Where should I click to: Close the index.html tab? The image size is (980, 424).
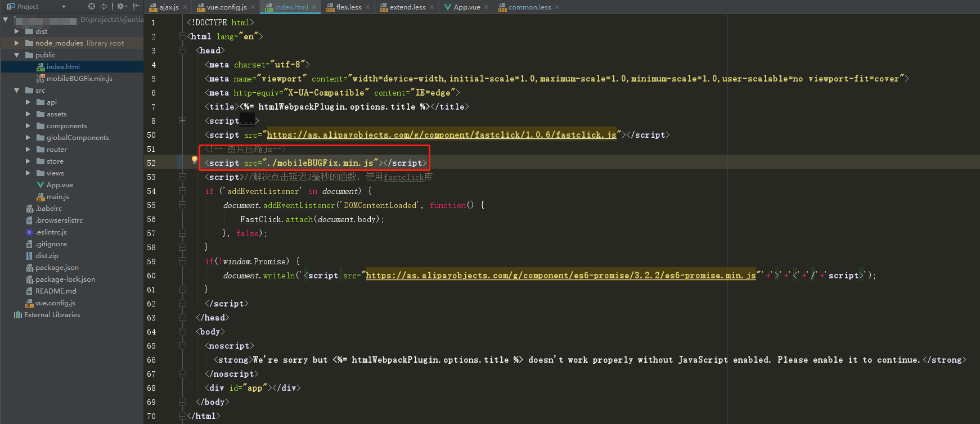[314, 7]
